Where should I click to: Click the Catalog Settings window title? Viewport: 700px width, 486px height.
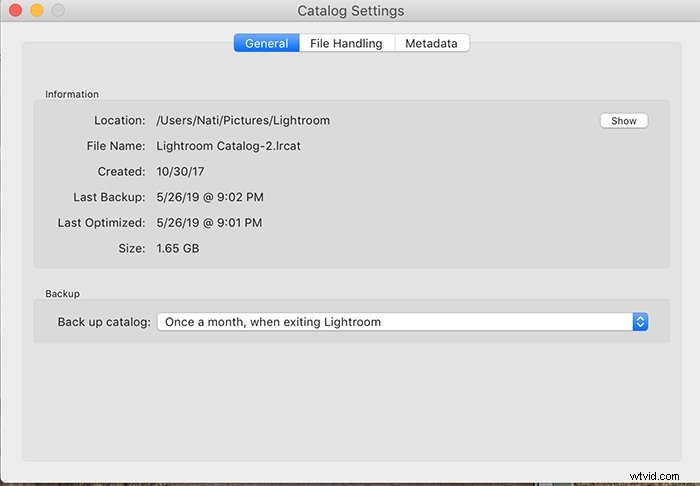click(350, 11)
